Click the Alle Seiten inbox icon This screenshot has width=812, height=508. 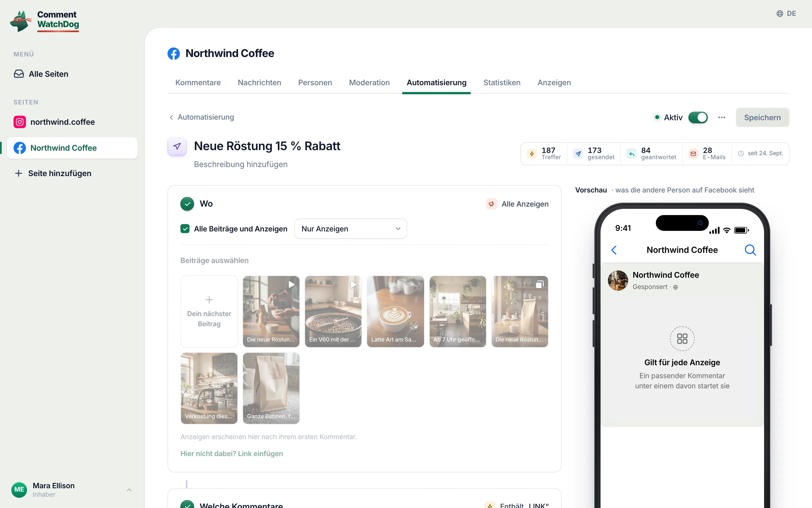tap(19, 74)
